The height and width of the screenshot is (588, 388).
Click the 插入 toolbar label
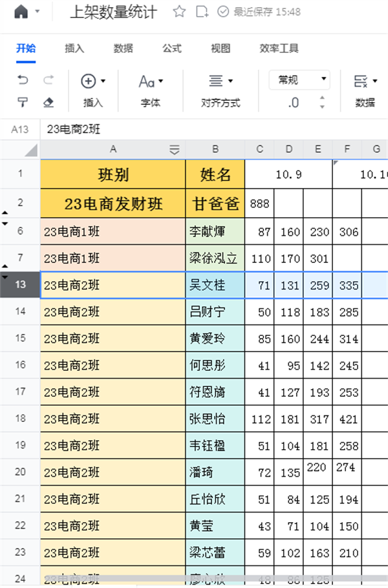coord(93,103)
